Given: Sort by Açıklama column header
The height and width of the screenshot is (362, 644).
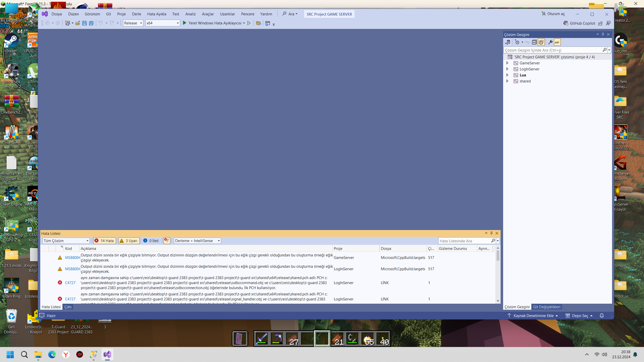Looking at the screenshot, I should point(206,248).
